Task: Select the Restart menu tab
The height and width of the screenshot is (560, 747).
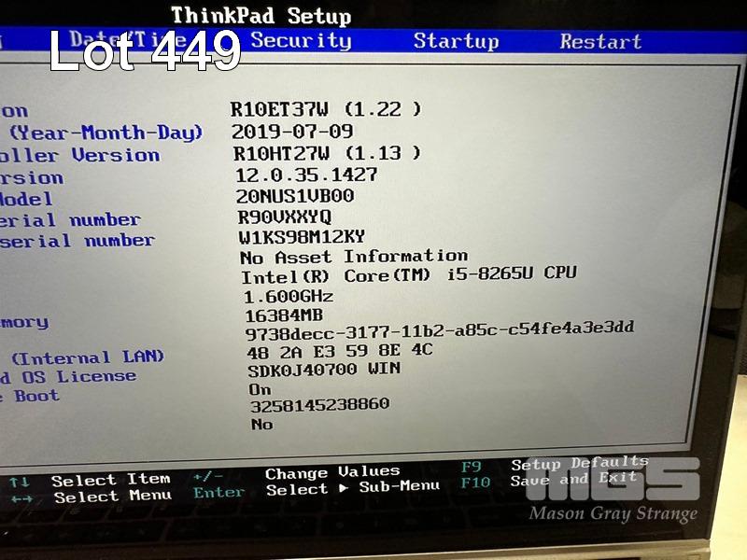Action: [x=600, y=42]
